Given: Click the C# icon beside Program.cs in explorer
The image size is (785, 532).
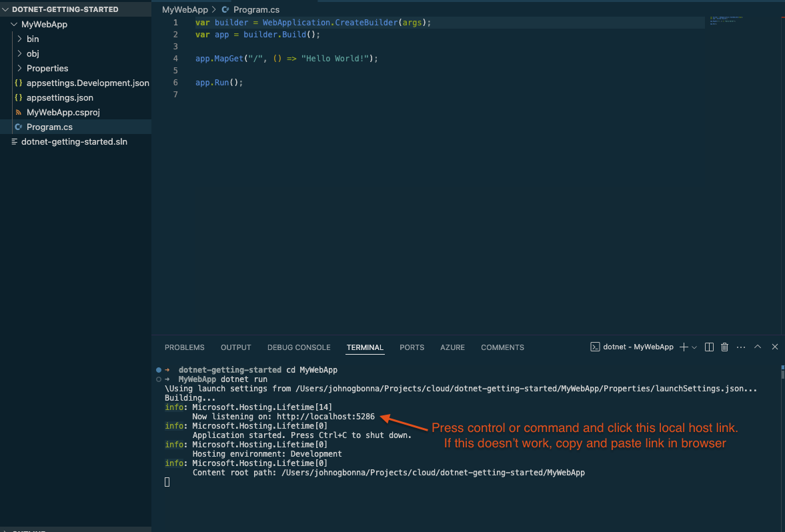Looking at the screenshot, I should pyautogui.click(x=19, y=127).
